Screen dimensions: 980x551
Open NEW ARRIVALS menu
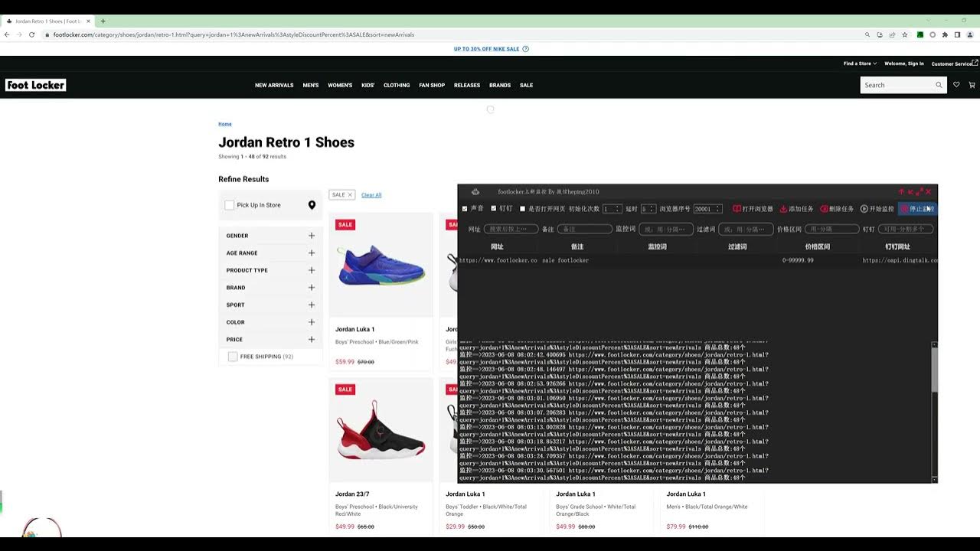coord(274,85)
